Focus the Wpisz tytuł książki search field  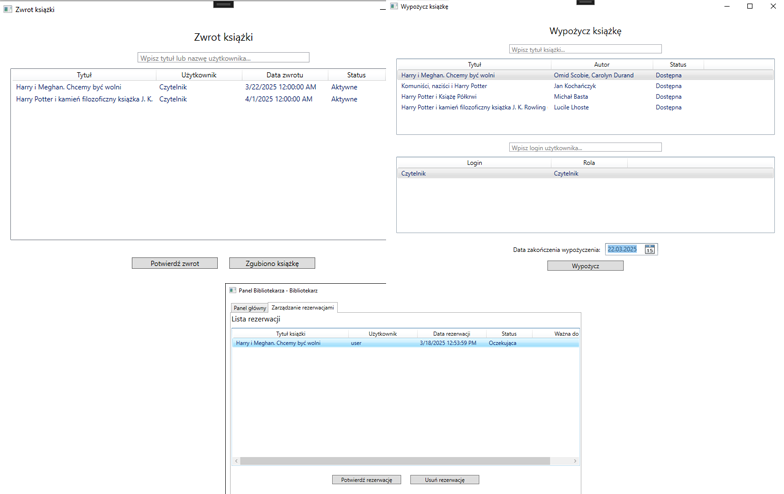point(585,49)
